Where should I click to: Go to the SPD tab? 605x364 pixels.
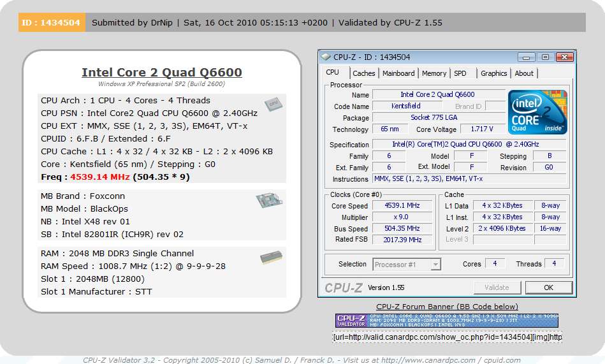[460, 73]
